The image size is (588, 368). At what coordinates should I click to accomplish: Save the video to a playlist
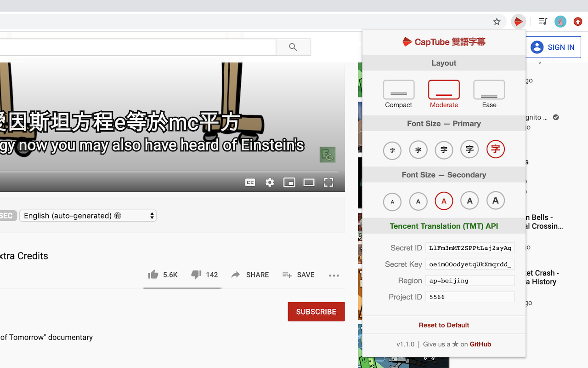[x=299, y=275]
